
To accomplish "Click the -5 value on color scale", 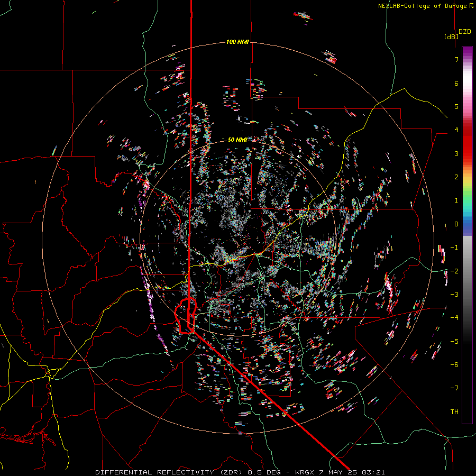I will point(454,342).
